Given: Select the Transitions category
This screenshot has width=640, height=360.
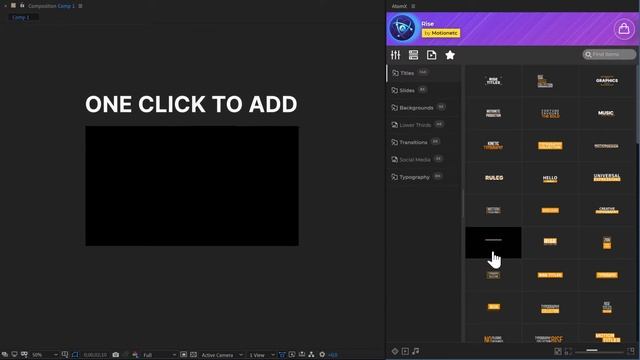Looking at the screenshot, I should [x=424, y=142].
